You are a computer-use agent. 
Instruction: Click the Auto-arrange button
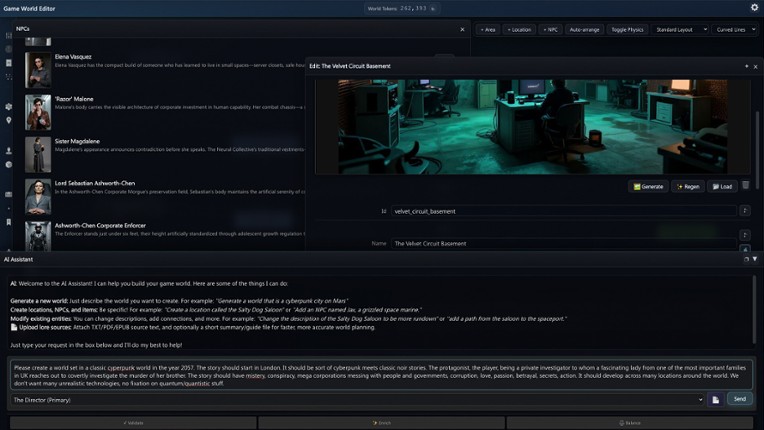[x=584, y=30]
